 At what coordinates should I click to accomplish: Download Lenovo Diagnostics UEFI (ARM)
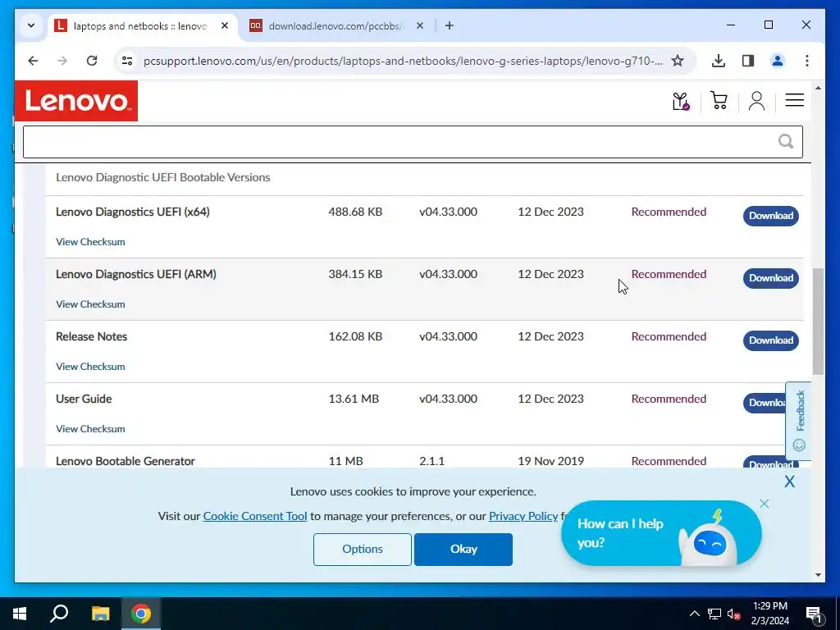(x=770, y=278)
